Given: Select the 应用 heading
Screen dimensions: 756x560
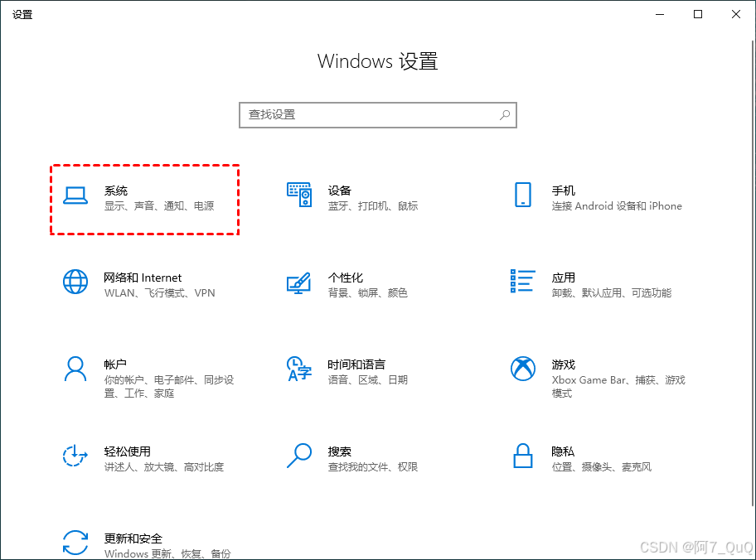Looking at the screenshot, I should [x=563, y=278].
